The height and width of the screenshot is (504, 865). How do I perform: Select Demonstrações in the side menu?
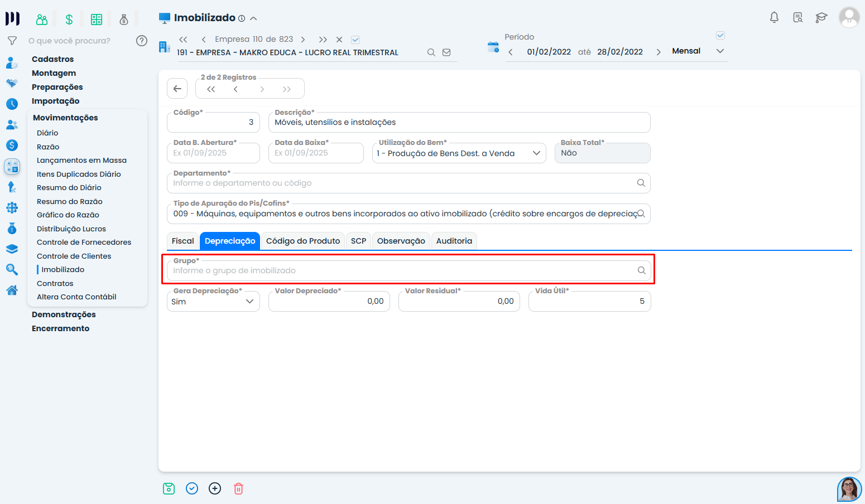pos(64,314)
